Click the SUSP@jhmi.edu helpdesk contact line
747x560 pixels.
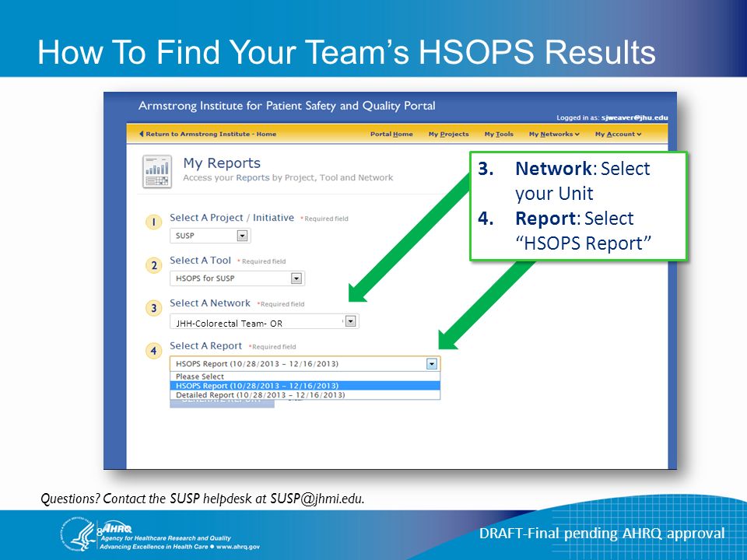(202, 499)
